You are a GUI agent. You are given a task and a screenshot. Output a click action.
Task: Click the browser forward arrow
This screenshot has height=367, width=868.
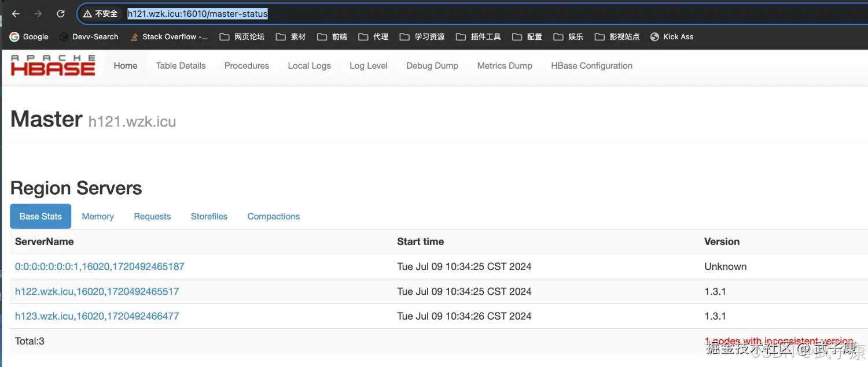point(38,13)
